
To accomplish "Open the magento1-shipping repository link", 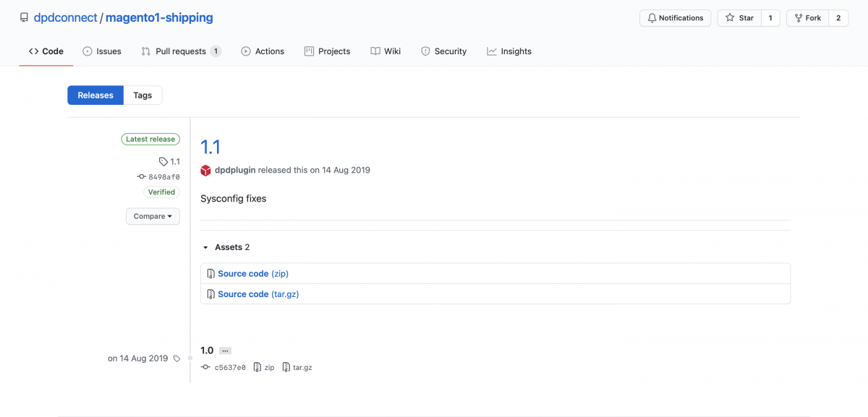I will (x=159, y=17).
